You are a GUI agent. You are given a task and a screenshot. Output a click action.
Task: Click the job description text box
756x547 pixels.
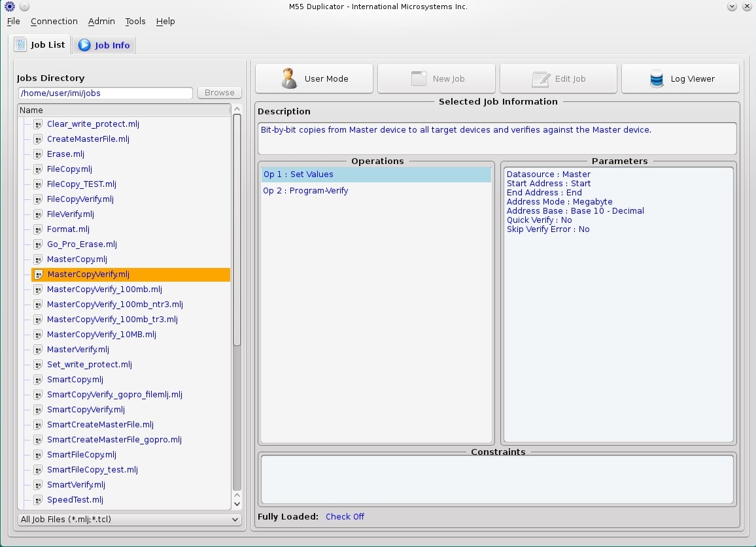tap(497, 139)
